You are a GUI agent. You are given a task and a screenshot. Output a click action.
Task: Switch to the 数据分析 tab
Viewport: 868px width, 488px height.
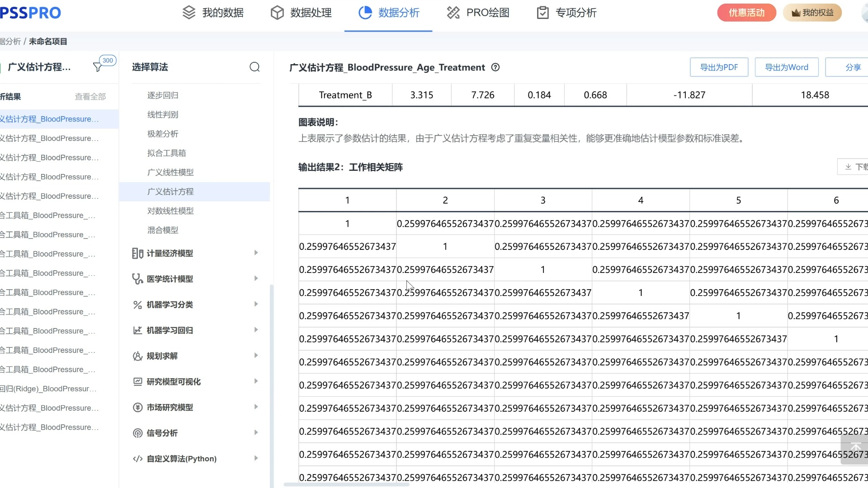point(389,13)
